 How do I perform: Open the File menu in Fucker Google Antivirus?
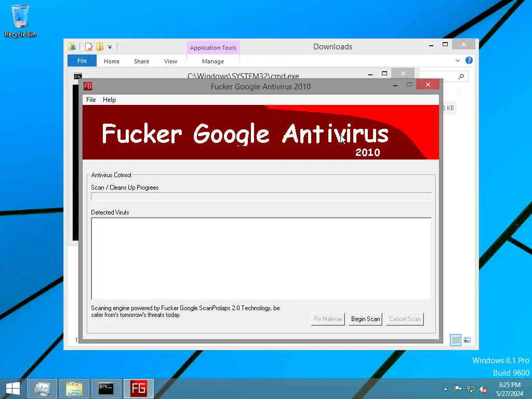point(90,100)
